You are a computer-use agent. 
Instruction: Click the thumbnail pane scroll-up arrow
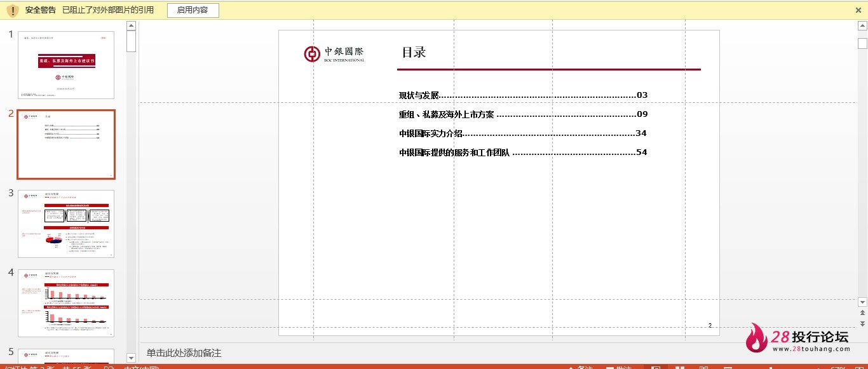coord(132,26)
